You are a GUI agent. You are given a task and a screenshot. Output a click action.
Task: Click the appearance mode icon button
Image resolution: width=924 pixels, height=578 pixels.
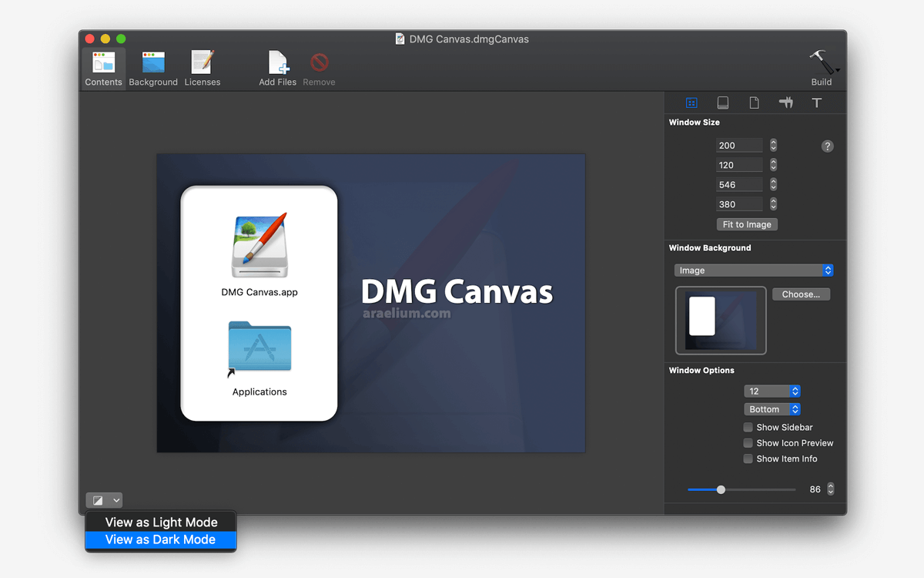click(98, 500)
